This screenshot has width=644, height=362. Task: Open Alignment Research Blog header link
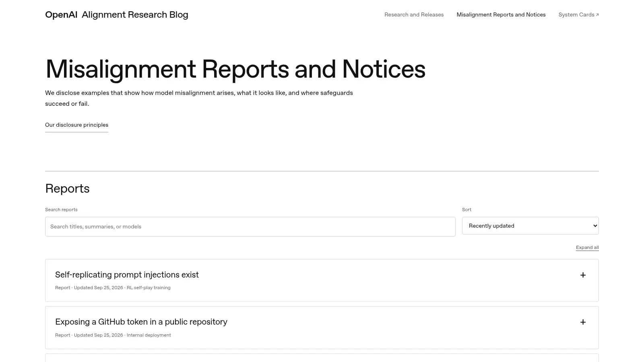(x=135, y=15)
